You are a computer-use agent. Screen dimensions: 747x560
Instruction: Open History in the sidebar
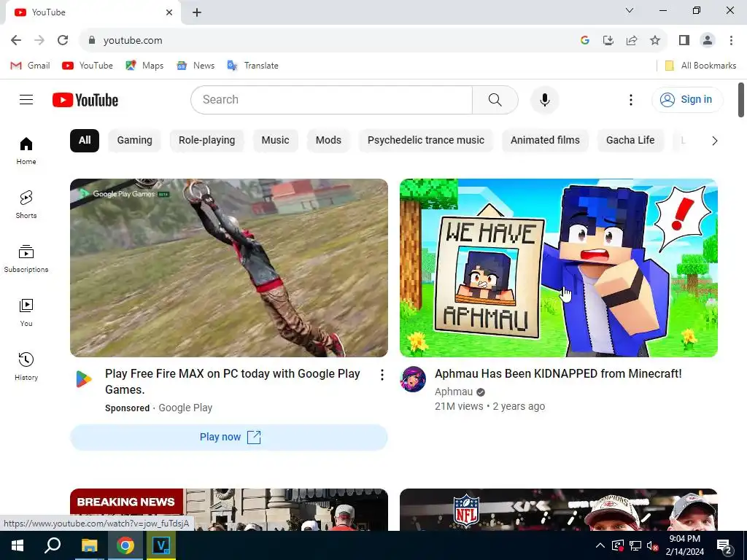tap(26, 367)
